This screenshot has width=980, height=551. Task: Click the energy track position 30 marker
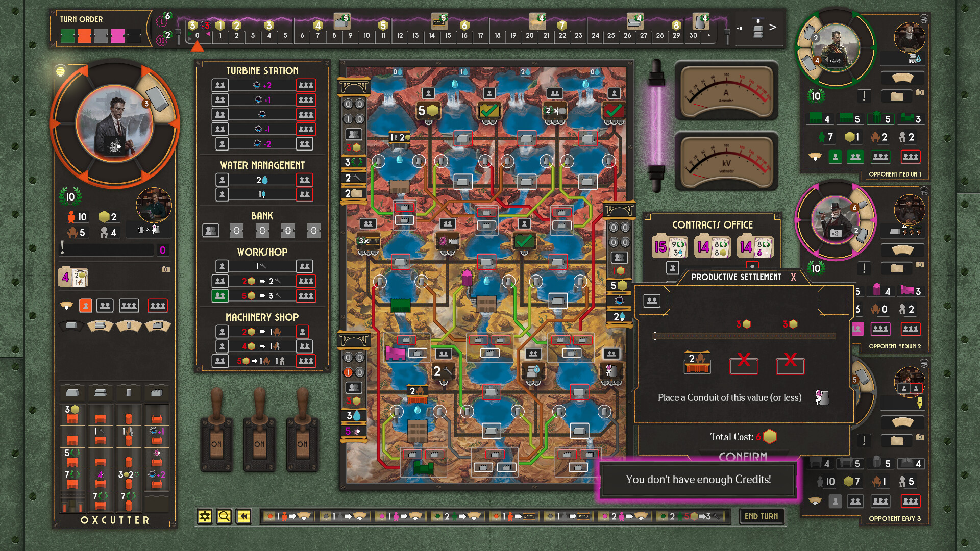(693, 36)
